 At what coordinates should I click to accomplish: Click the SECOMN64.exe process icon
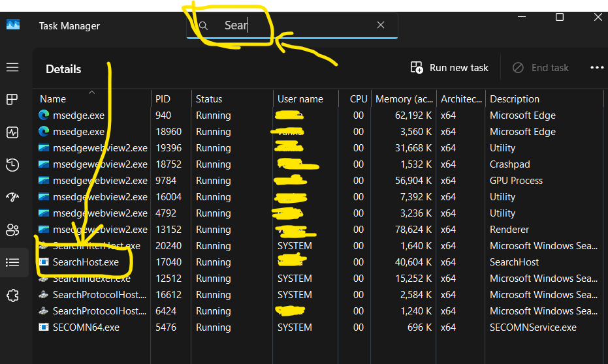pos(43,327)
